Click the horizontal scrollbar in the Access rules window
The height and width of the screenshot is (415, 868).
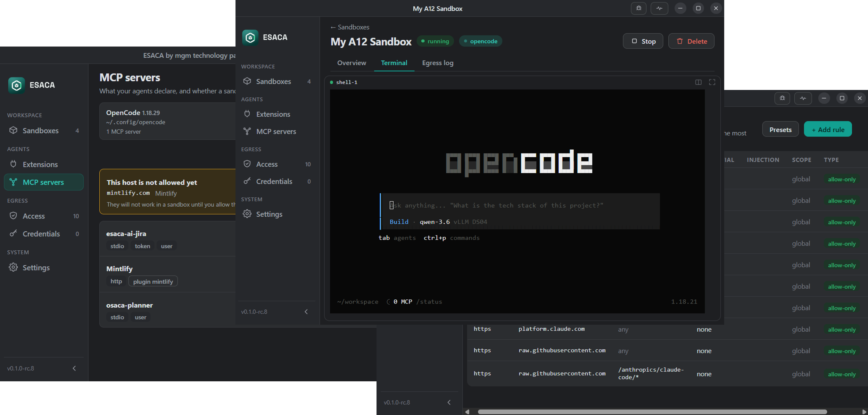tap(652, 412)
